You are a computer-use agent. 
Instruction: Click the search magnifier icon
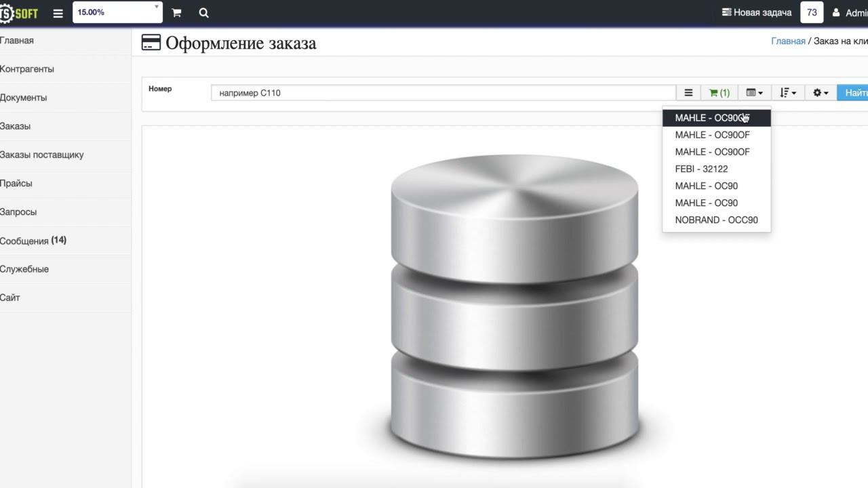point(204,13)
